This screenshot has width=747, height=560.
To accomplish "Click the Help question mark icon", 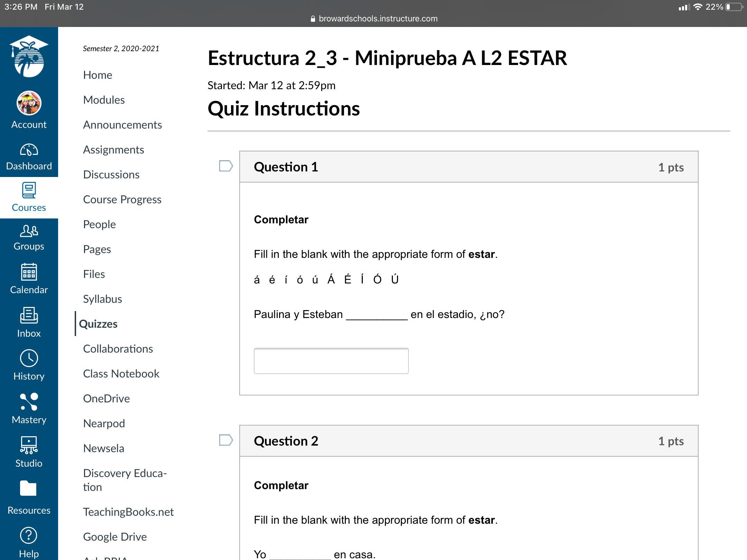I will [29, 535].
